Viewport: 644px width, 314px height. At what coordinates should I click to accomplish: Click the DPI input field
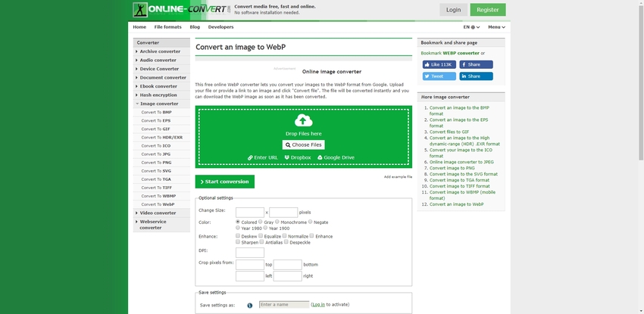249,252
